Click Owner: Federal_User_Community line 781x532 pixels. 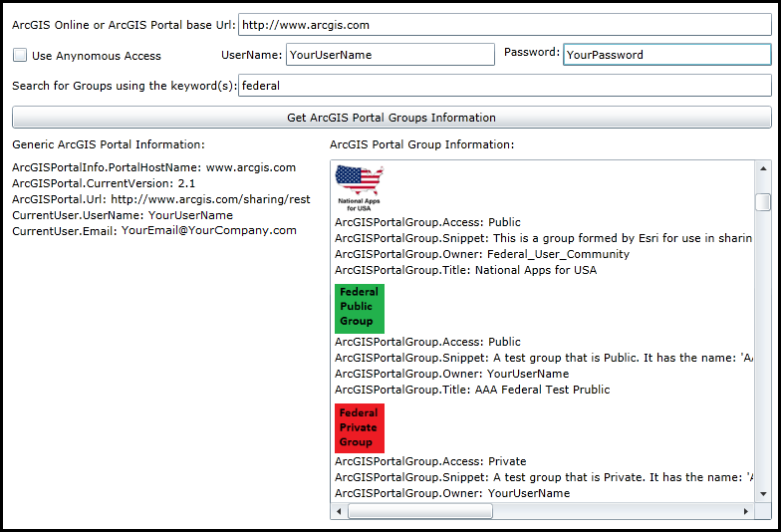pos(482,255)
